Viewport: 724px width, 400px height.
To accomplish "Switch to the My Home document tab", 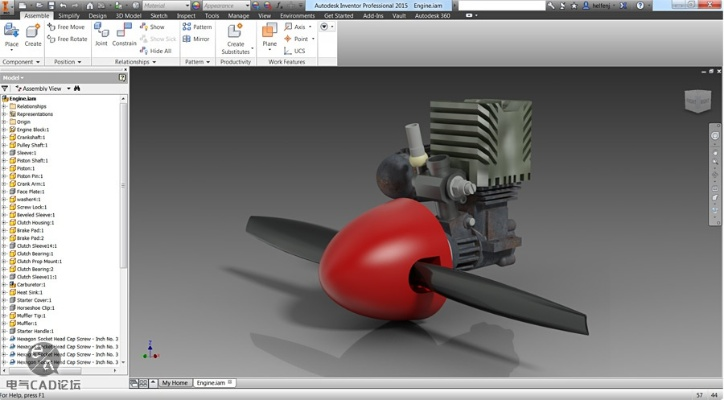I will pos(174,383).
